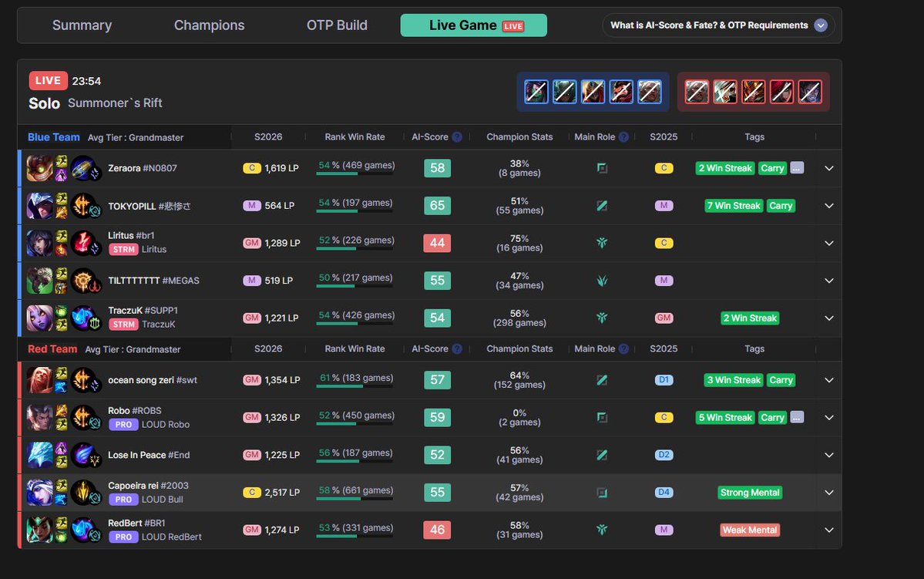Click TraczuK's keystone rune icon

[82, 317]
